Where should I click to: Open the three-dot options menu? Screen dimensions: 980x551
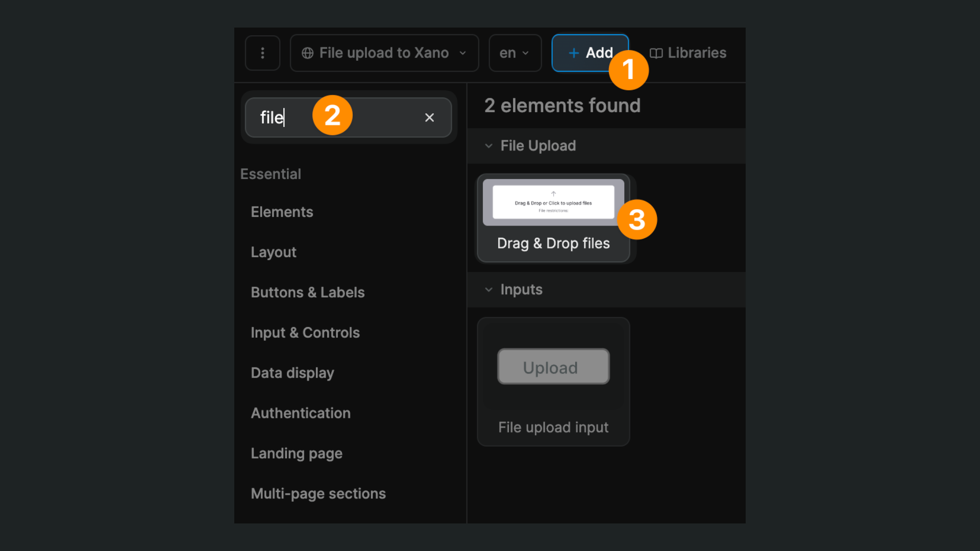[262, 53]
